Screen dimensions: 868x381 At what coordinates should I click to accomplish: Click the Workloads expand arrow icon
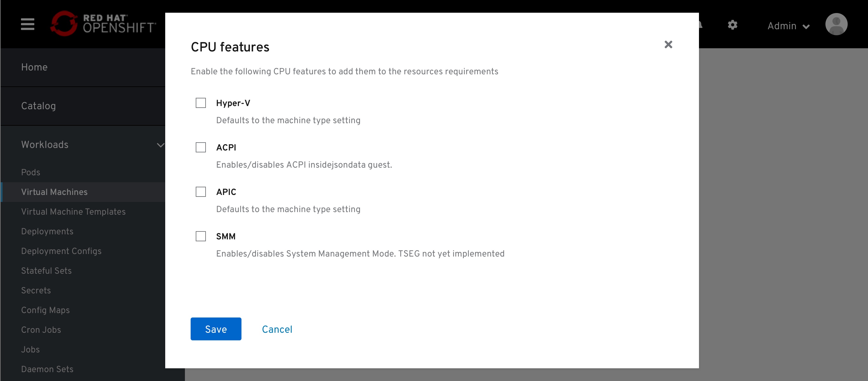(161, 145)
